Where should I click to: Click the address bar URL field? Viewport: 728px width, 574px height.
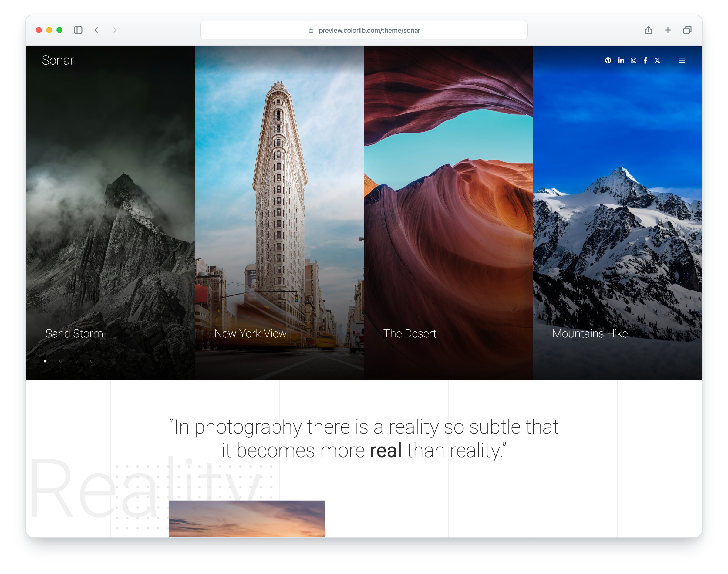tap(364, 30)
